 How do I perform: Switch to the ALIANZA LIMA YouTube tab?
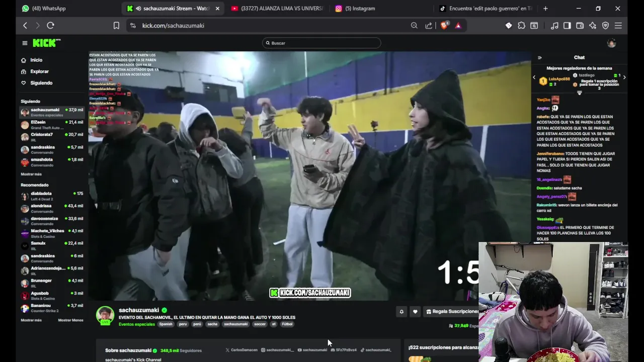click(x=277, y=9)
